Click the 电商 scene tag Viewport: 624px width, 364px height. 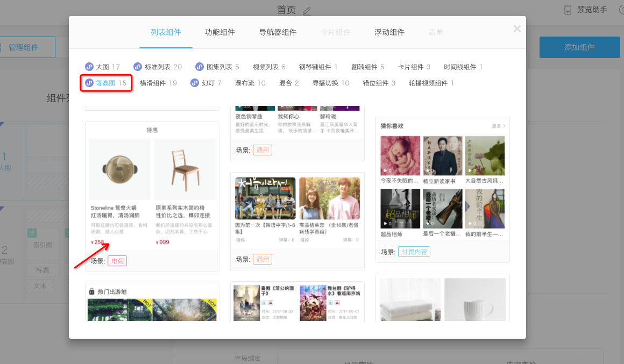click(117, 261)
